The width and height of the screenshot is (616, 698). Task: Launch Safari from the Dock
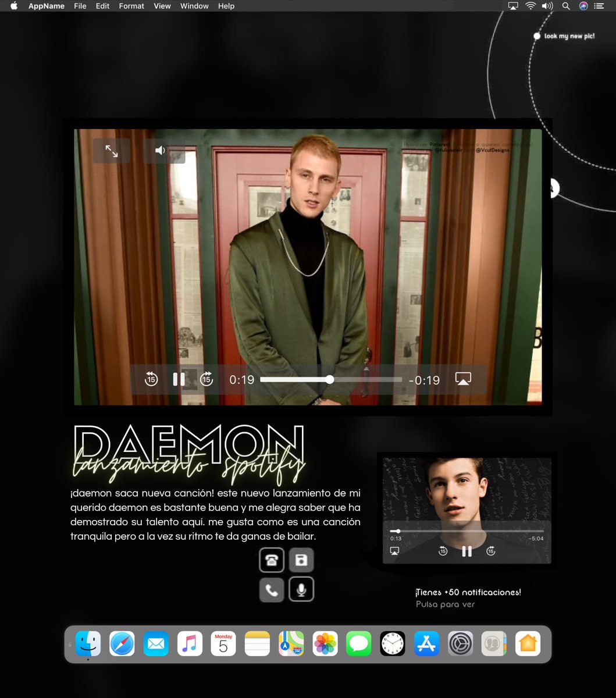point(122,644)
